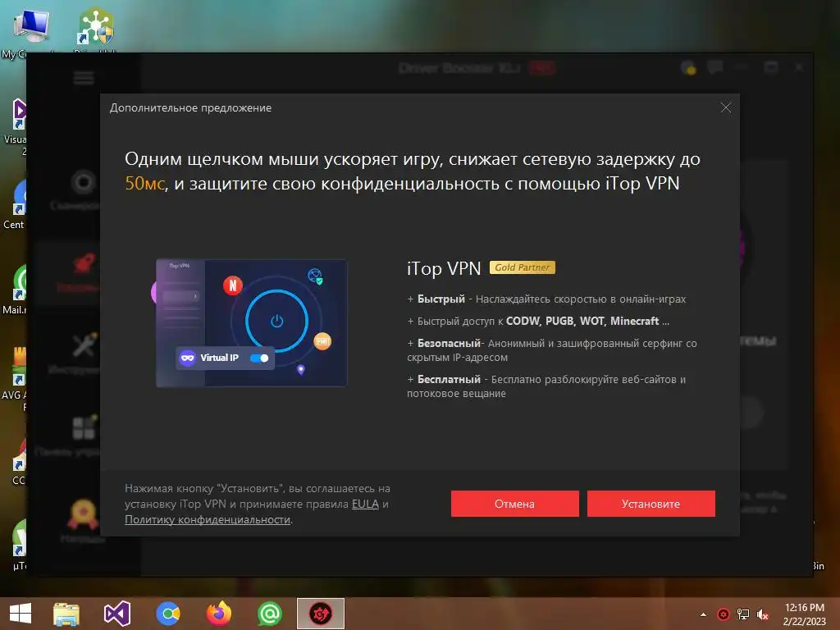Click the power button icon in VPN preview
Viewport: 840px width, 630px height.
[x=277, y=321]
